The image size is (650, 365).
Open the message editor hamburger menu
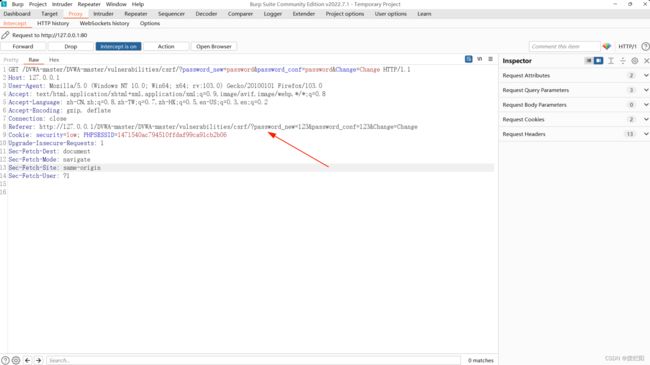click(490, 59)
